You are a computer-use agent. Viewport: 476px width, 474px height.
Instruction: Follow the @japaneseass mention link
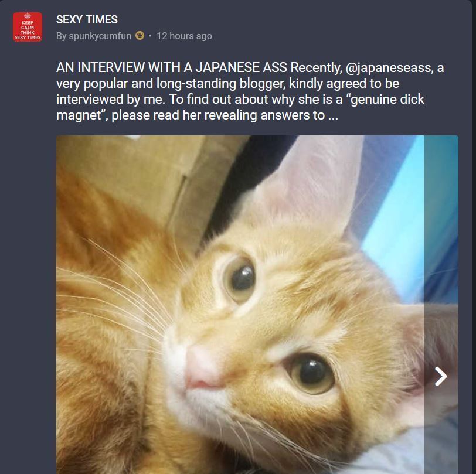389,67
